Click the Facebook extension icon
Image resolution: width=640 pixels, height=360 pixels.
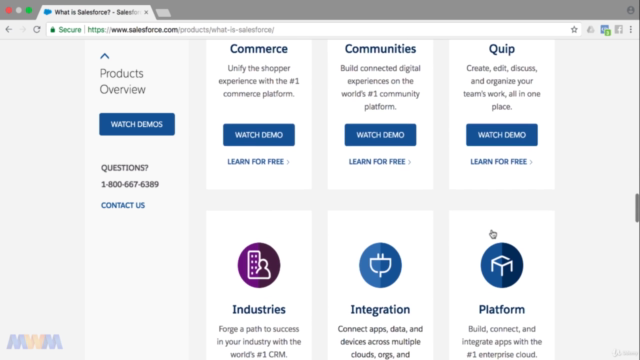pyautogui.click(x=619, y=29)
